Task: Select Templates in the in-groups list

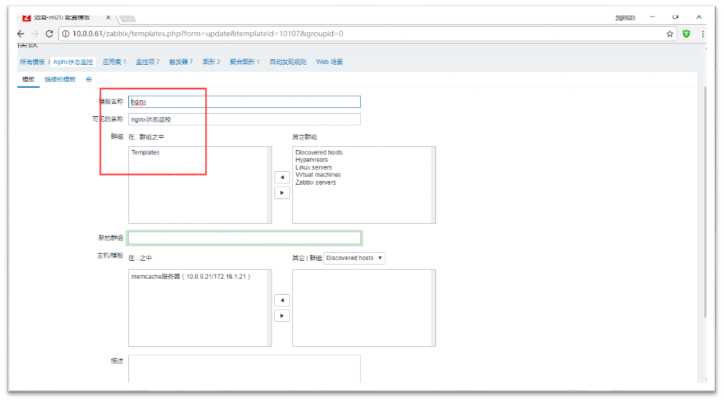Action: [x=145, y=152]
